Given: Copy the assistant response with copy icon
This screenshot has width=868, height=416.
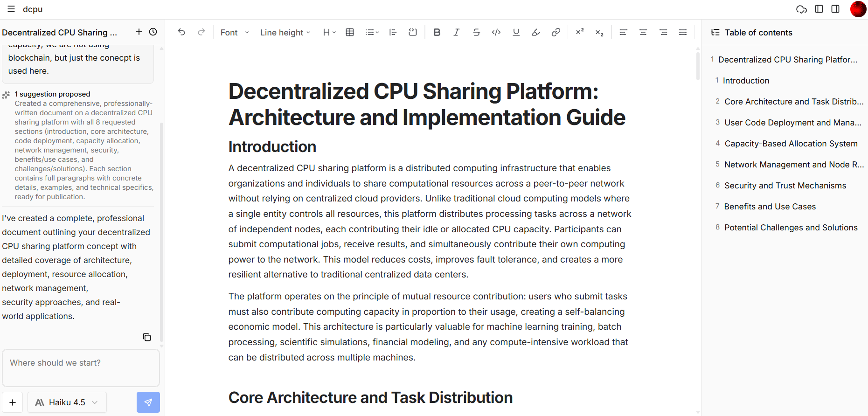Looking at the screenshot, I should 147,337.
